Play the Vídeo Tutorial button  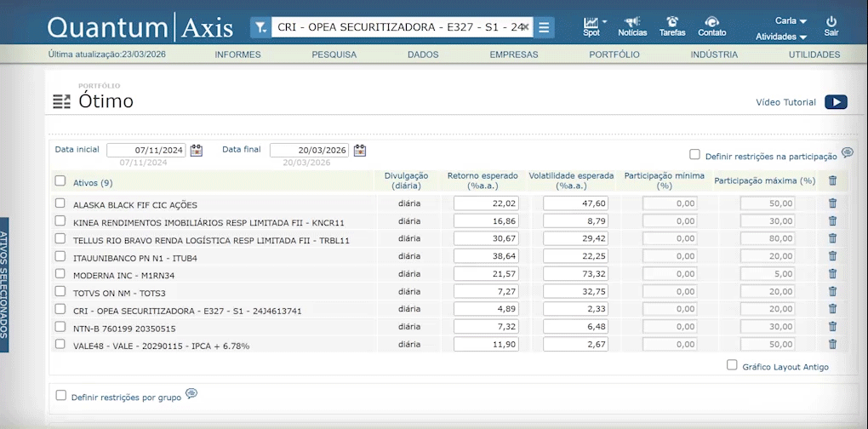[x=835, y=102]
